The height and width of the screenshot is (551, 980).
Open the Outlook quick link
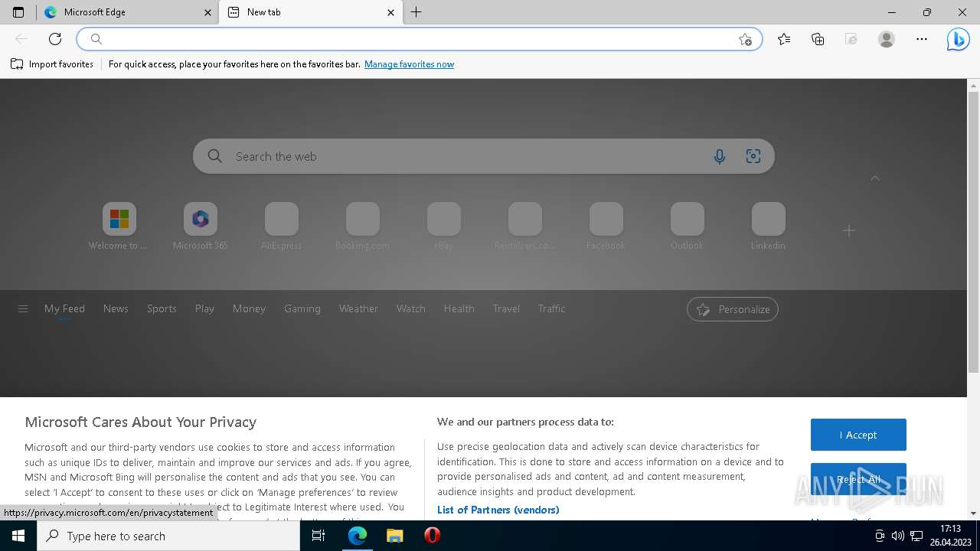tap(687, 227)
